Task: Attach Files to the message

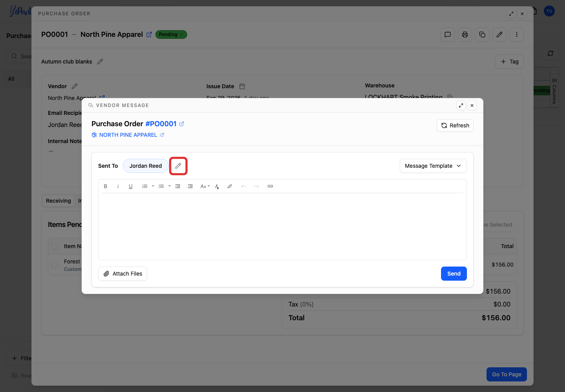Action: (x=122, y=274)
